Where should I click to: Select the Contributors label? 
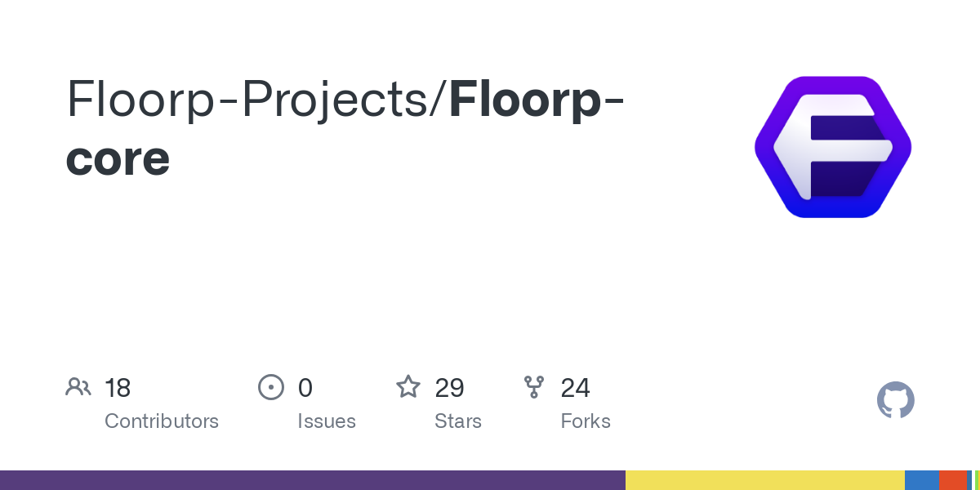click(x=162, y=421)
